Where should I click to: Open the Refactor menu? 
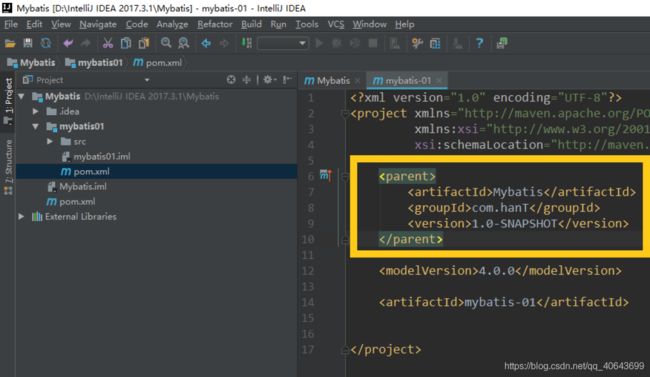[x=215, y=24]
